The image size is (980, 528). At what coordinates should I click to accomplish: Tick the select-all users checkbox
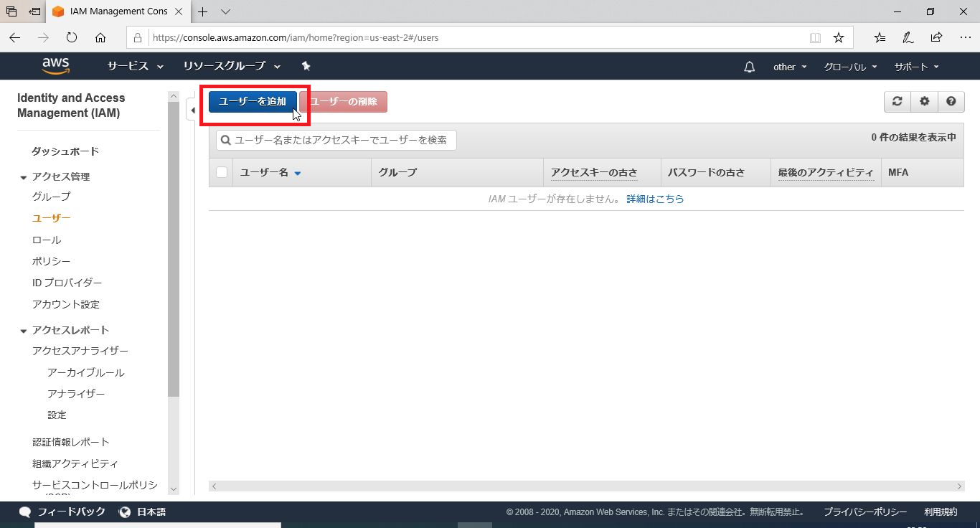pos(222,172)
